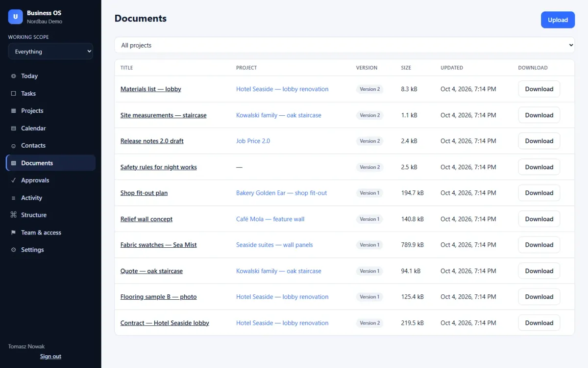Image resolution: width=588 pixels, height=368 pixels.
Task: Click the Tomasz Nowak user name
Action: pyautogui.click(x=26, y=346)
